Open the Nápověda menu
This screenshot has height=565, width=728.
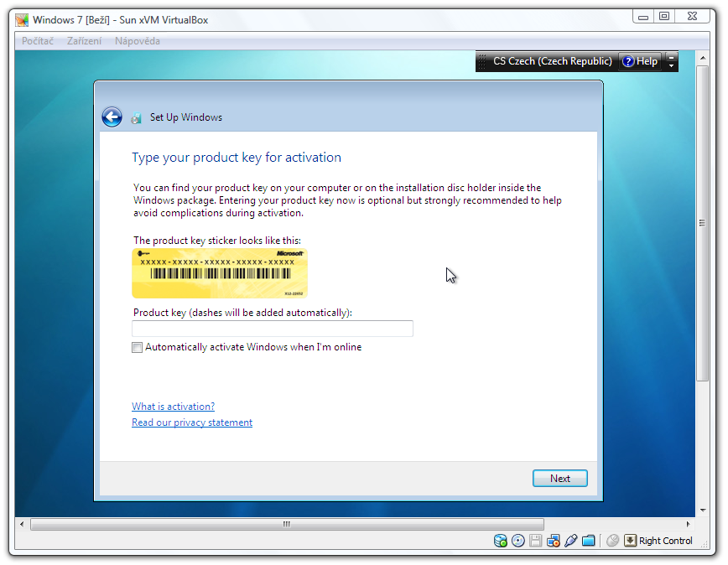click(138, 41)
